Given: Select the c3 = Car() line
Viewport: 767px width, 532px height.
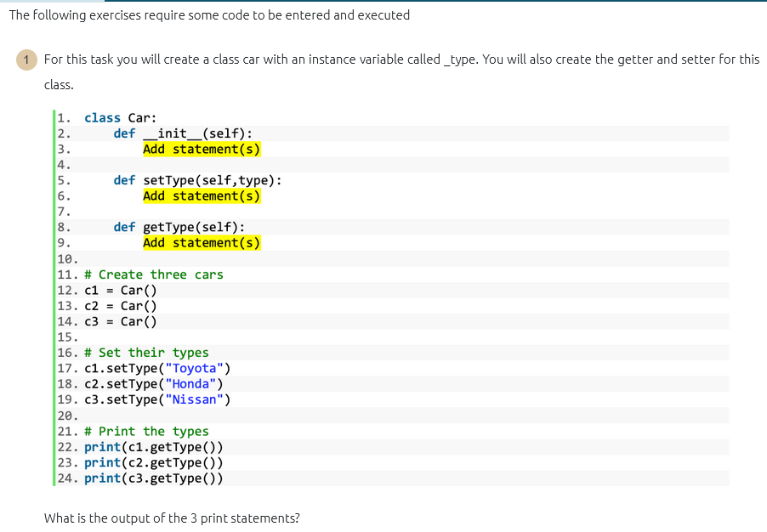Looking at the screenshot, I should pyautogui.click(x=119, y=321).
